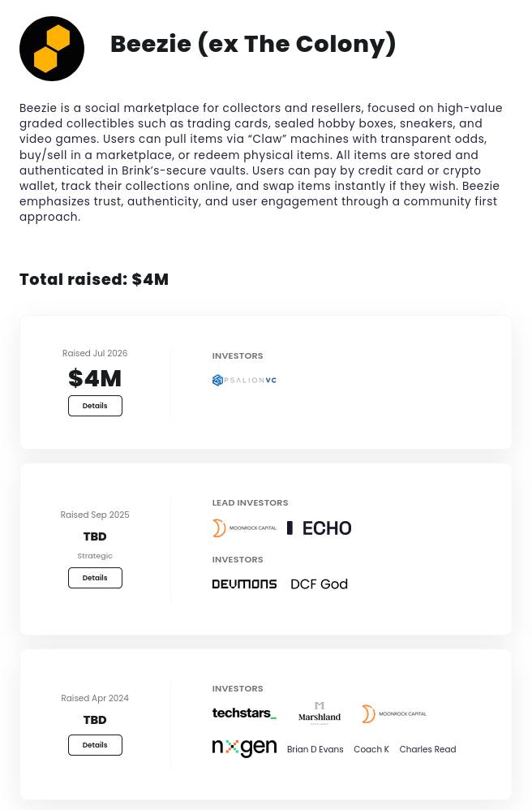This screenshot has height=810, width=532.
Task: Open the Devmons investor logo
Action: 245,584
